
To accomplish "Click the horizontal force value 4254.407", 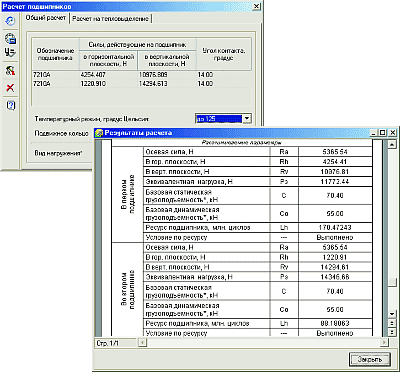I will tap(93, 75).
